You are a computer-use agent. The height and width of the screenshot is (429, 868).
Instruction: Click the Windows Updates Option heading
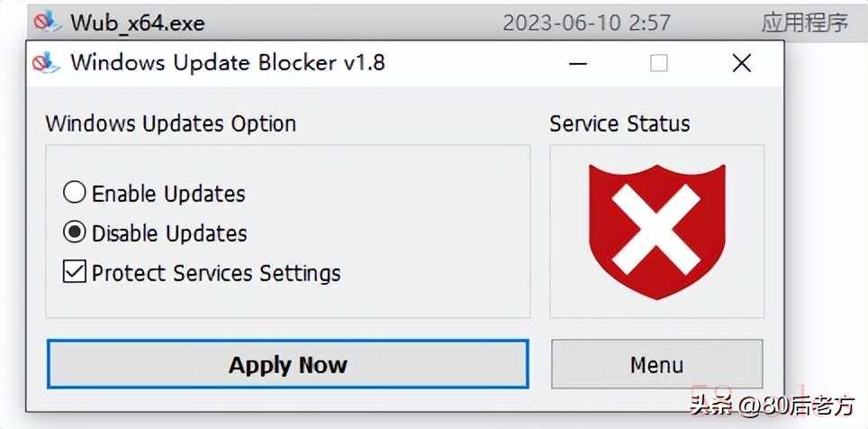(171, 123)
